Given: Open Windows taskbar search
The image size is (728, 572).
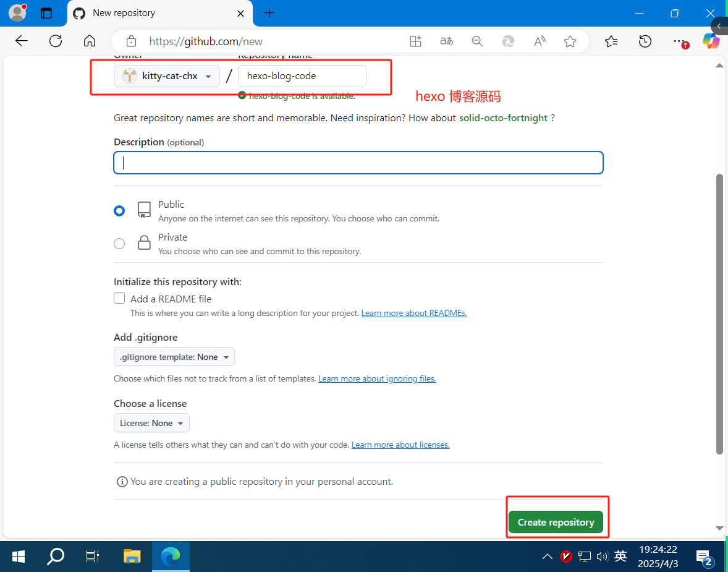Looking at the screenshot, I should pos(56,556).
